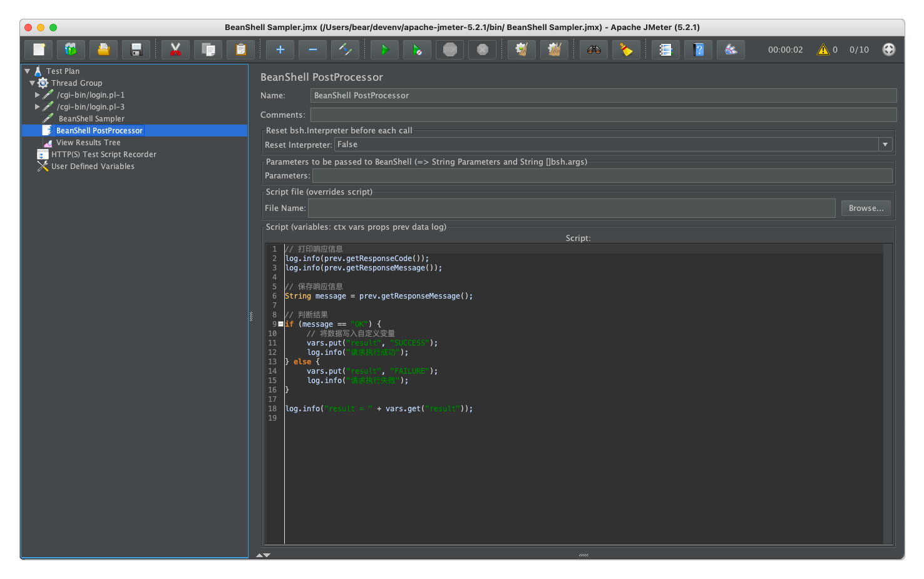Image resolution: width=924 pixels, height=579 pixels.
Task: Fold the if-block at script line 9
Action: coord(280,324)
